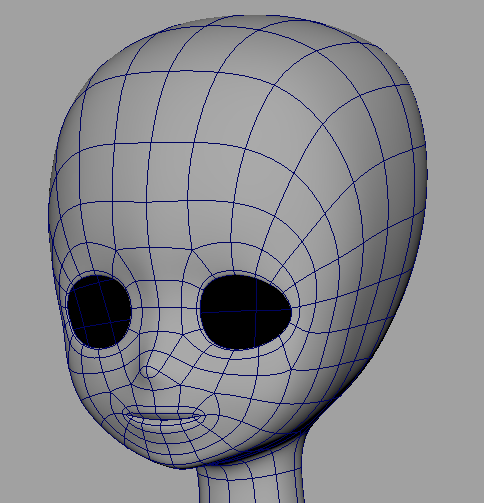The height and width of the screenshot is (503, 484).
Task: Click the smaller black eye socket opening
Action: click(x=99, y=312)
